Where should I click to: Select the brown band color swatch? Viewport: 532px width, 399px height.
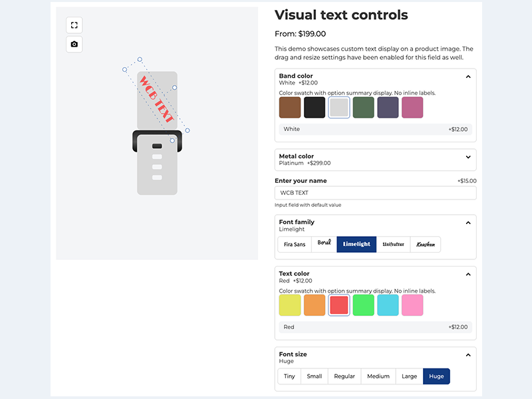[x=290, y=108]
